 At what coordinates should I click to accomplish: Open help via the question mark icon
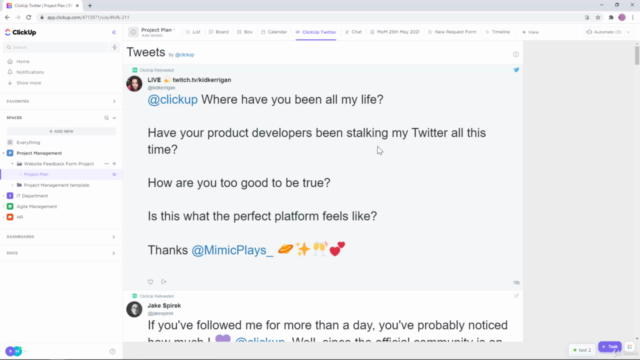(x=112, y=351)
